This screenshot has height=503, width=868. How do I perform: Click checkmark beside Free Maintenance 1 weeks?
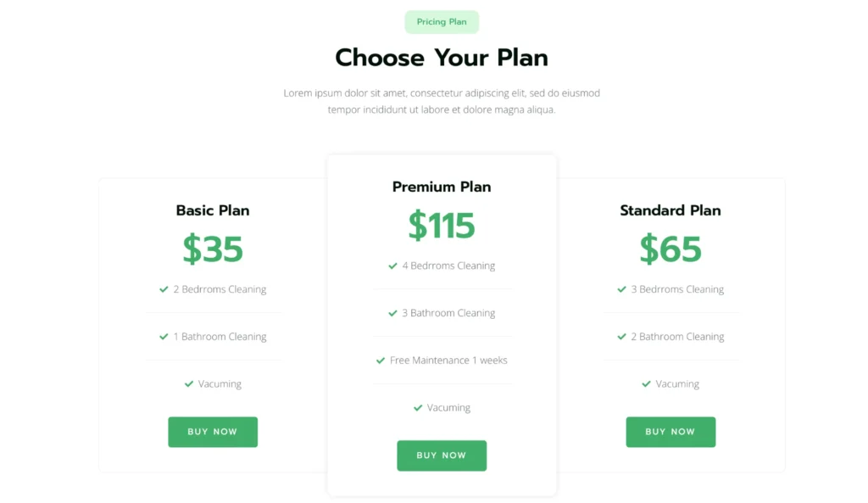(x=381, y=360)
